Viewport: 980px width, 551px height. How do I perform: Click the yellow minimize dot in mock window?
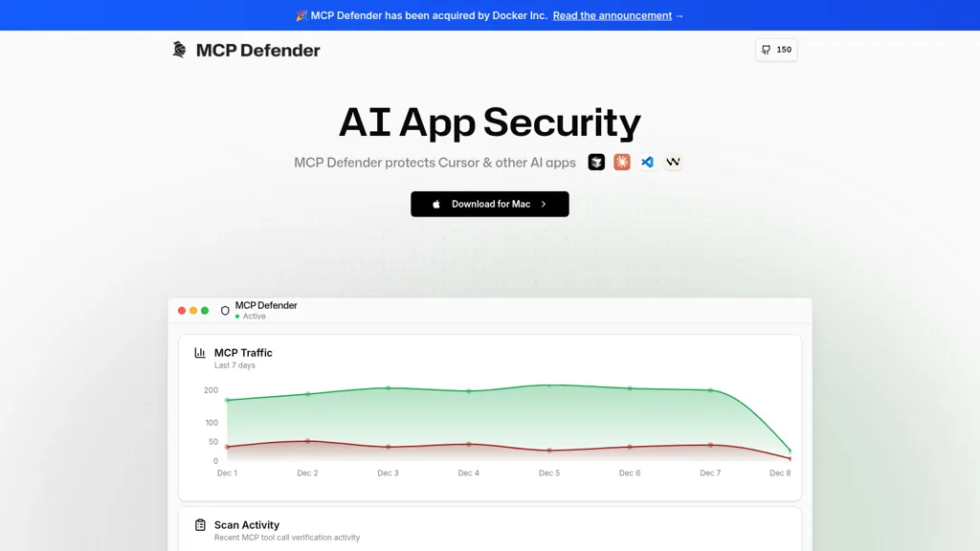[193, 311]
